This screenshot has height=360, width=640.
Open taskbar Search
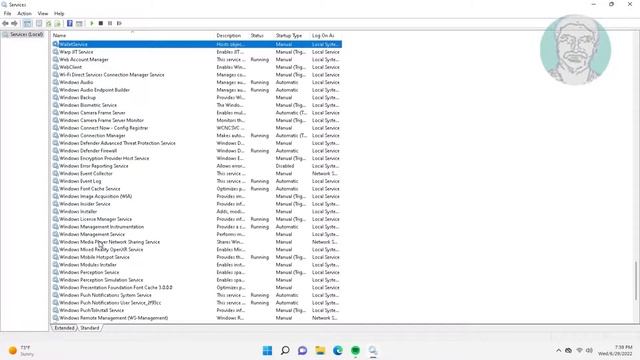click(285, 350)
